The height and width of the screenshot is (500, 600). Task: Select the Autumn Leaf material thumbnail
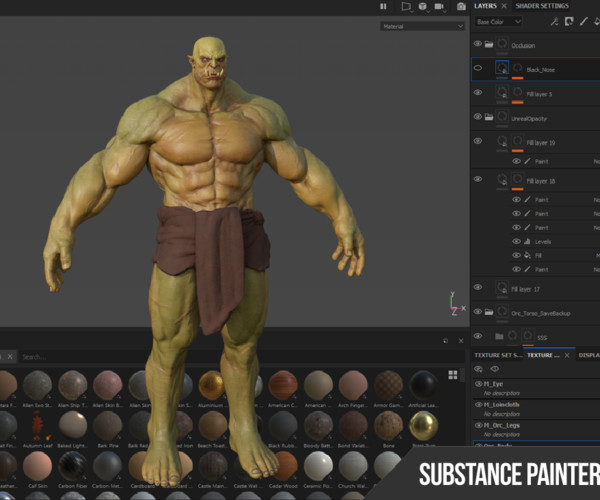(x=38, y=425)
